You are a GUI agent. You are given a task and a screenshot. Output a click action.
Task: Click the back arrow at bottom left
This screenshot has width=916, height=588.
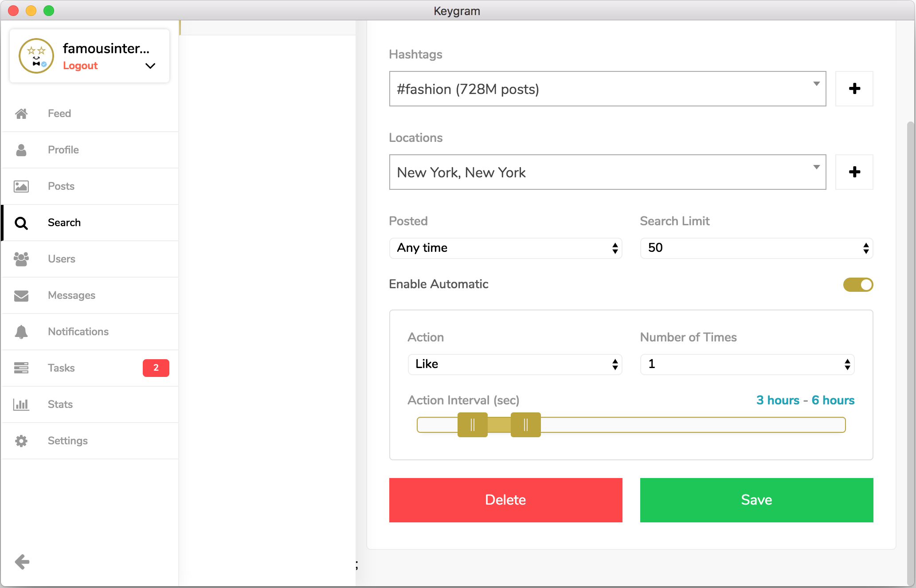coord(22,562)
